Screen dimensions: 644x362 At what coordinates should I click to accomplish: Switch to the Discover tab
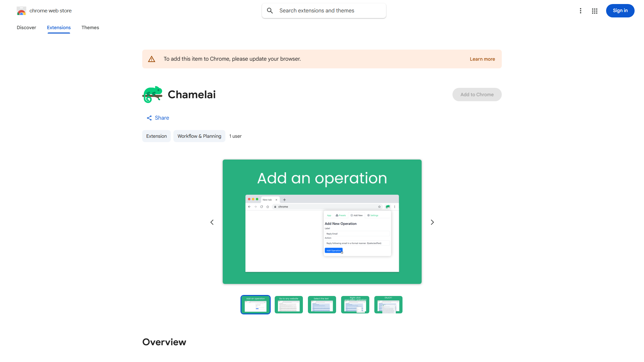point(26,27)
